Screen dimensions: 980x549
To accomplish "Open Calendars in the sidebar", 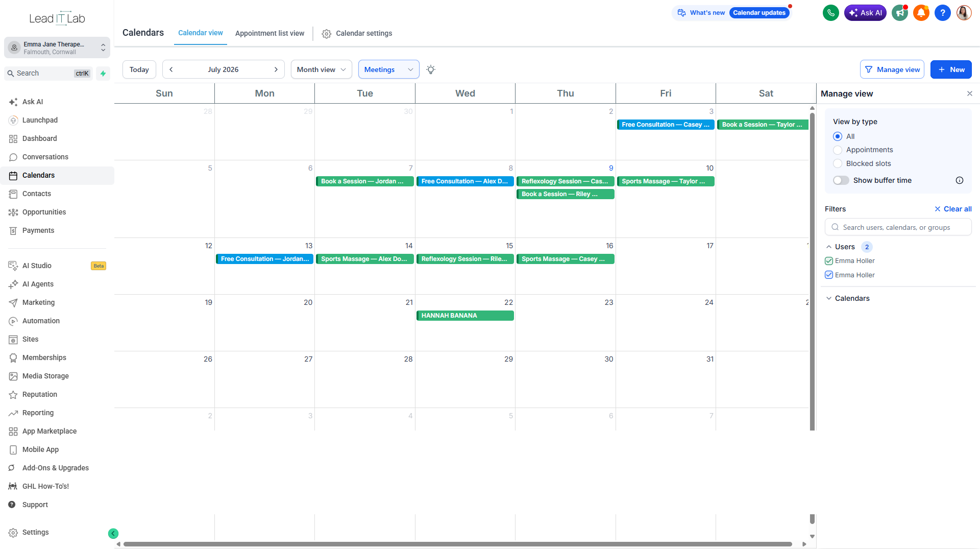I will point(57,175).
